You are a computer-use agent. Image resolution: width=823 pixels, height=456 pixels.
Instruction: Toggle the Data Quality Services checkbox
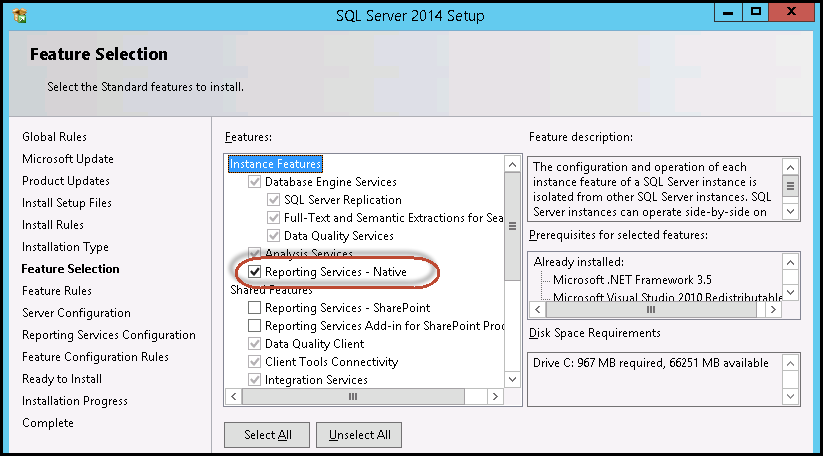273,236
